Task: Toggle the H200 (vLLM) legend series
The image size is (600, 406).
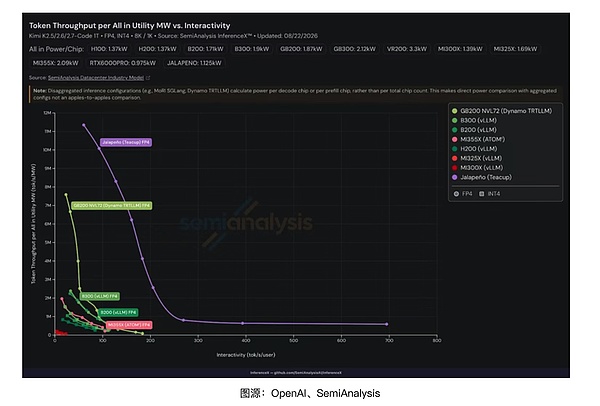Action: (x=474, y=149)
